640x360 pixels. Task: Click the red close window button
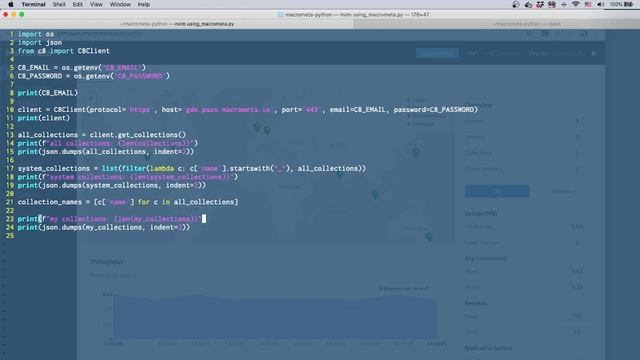tap(5, 14)
